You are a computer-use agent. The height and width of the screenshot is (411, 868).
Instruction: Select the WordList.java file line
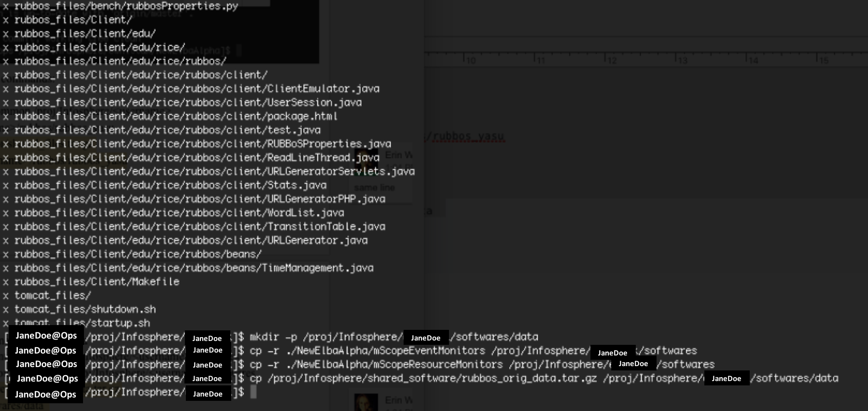174,213
